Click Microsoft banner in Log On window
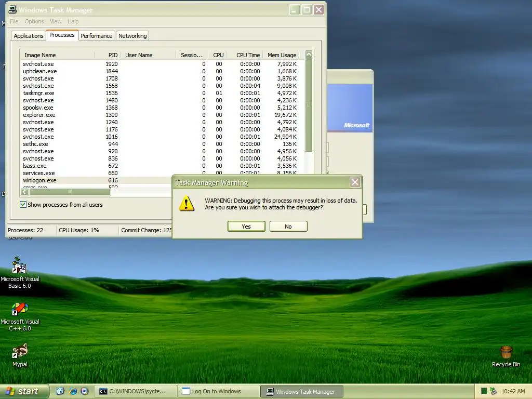Viewport: 532px width, 399px height. [350, 108]
